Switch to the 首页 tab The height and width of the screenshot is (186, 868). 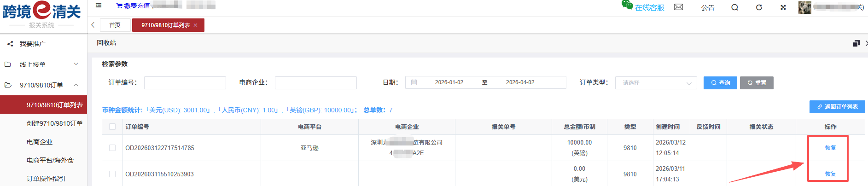point(115,25)
